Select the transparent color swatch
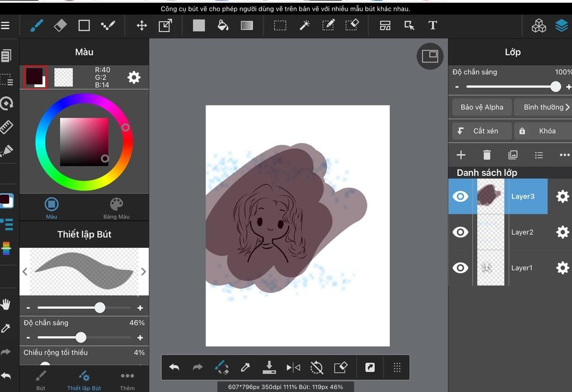 [64, 77]
